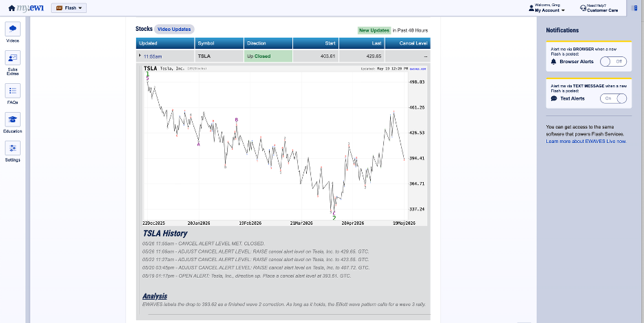
Task: Contact Customer Care headset icon
Action: click(x=583, y=8)
